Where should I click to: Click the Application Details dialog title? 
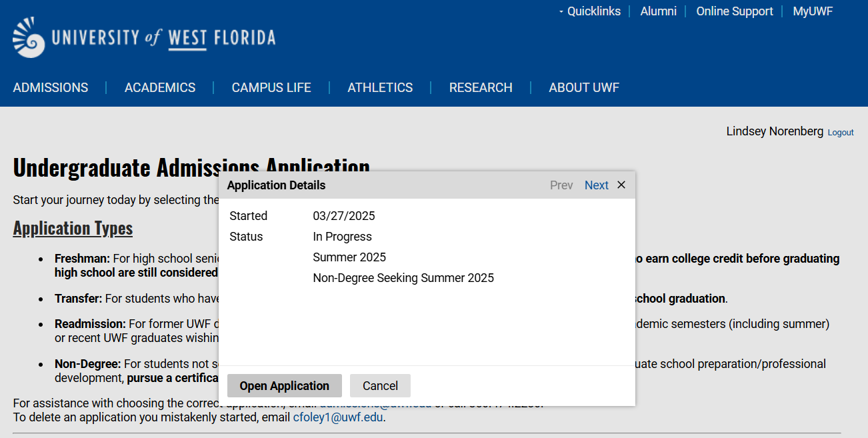[x=277, y=185]
